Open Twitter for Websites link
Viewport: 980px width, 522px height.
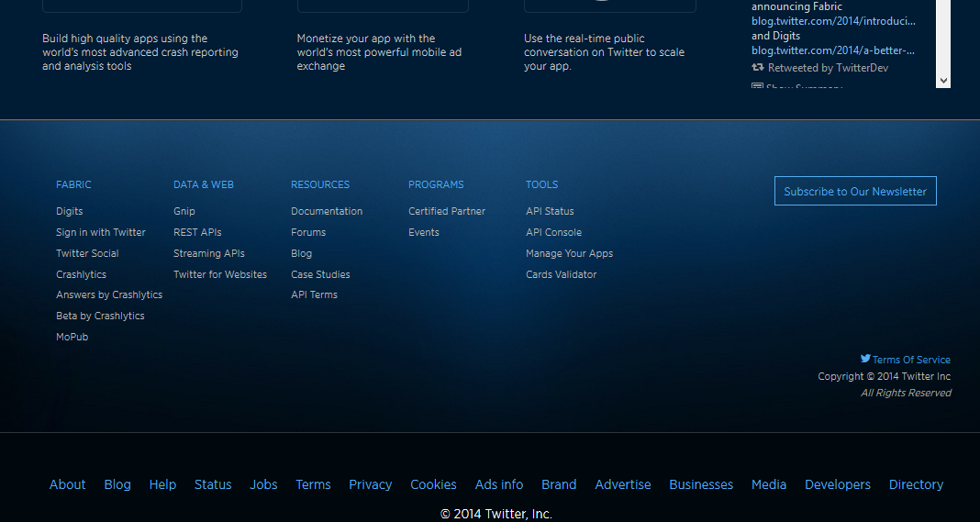tap(220, 274)
